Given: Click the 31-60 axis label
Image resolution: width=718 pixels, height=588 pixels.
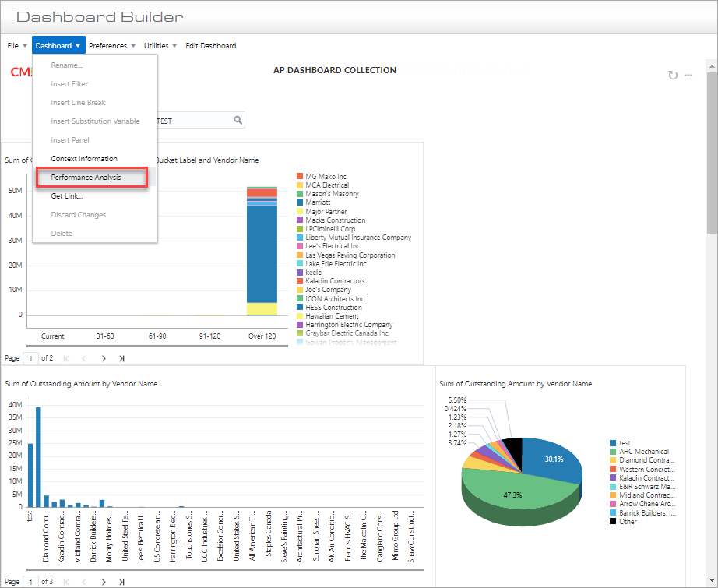Looking at the screenshot, I should [105, 336].
